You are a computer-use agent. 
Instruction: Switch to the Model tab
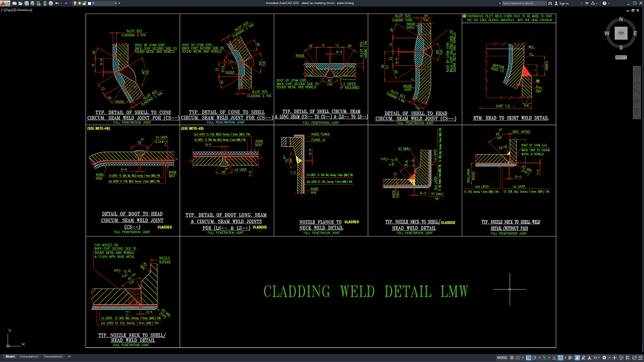coord(10,356)
